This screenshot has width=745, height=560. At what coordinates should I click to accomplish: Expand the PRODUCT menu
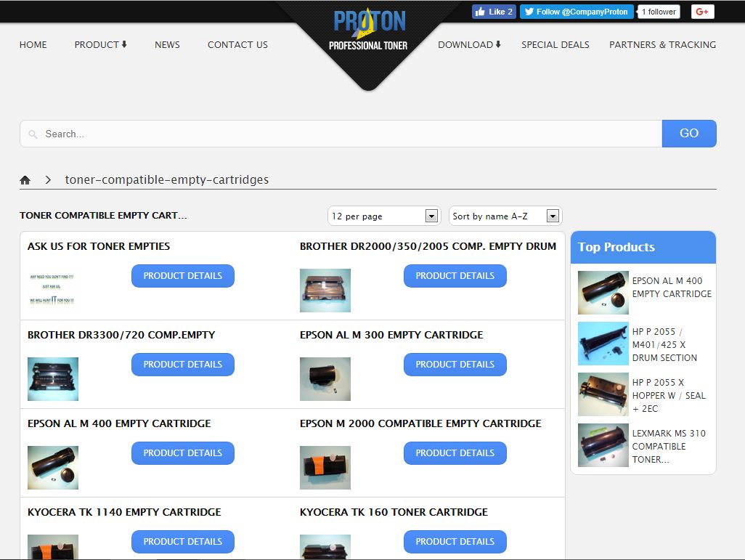click(101, 45)
